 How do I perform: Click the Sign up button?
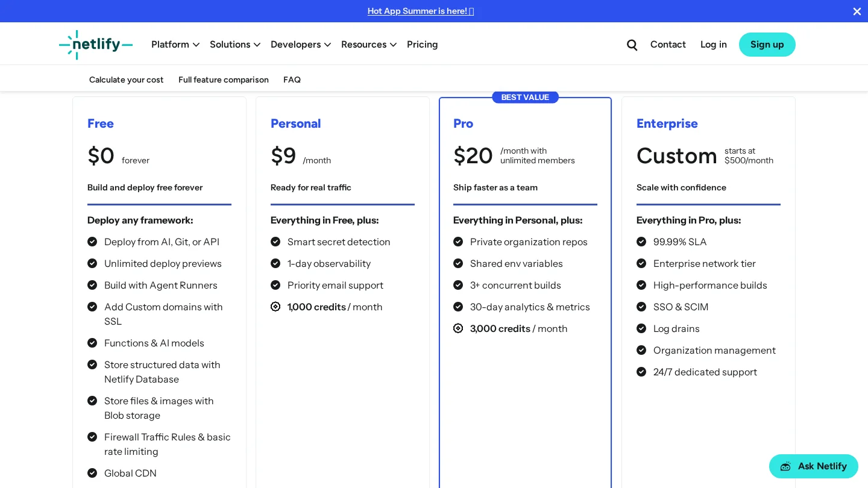click(x=767, y=45)
